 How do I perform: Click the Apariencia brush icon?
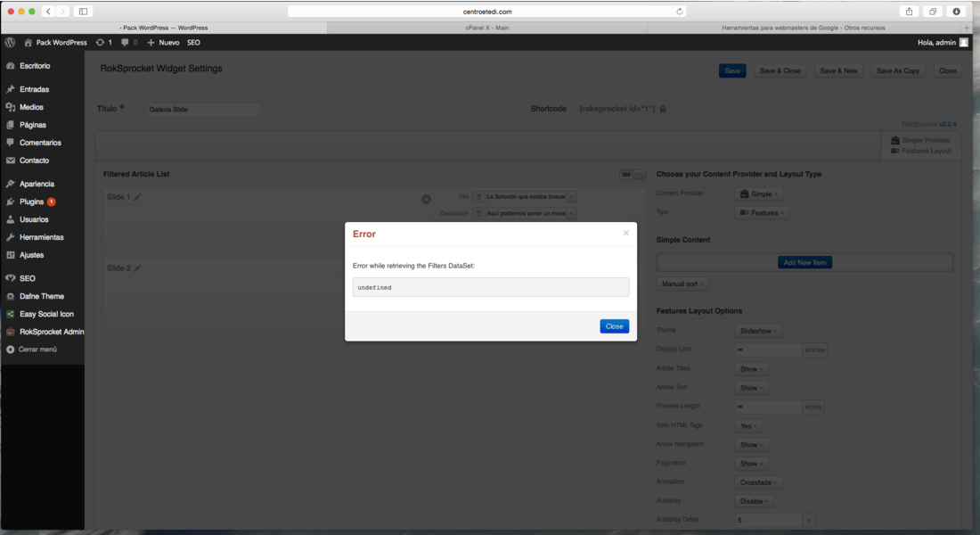pyautogui.click(x=10, y=184)
